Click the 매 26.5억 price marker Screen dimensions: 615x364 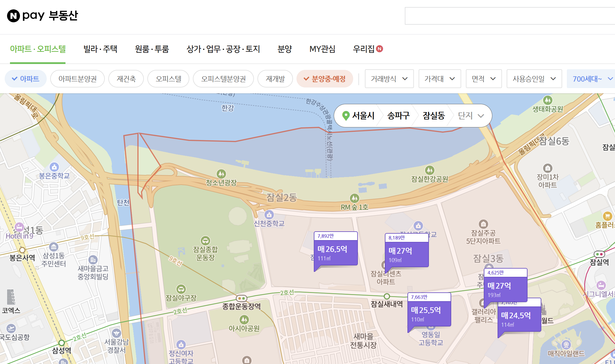(335, 250)
